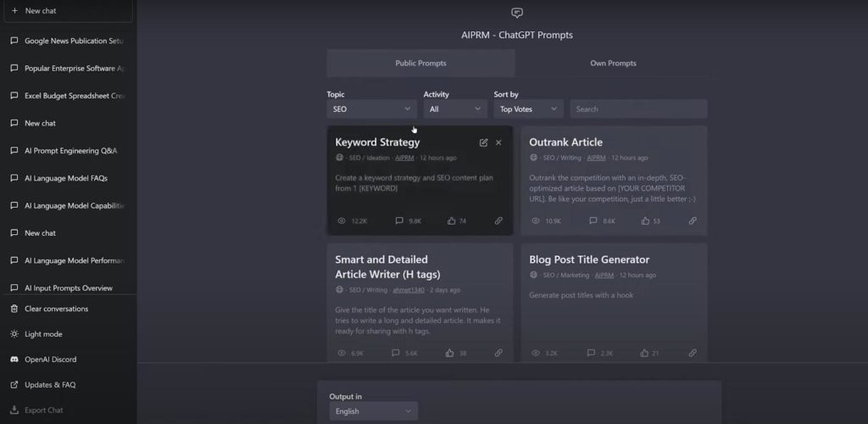
Task: Click views eye icon on Outrank Article card
Action: click(x=536, y=220)
